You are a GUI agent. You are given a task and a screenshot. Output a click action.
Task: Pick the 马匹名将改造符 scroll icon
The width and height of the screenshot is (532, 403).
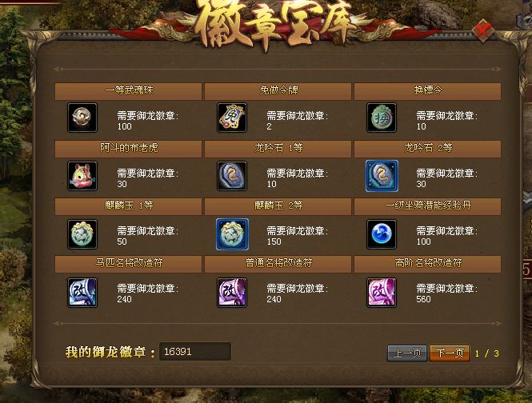click(x=82, y=293)
